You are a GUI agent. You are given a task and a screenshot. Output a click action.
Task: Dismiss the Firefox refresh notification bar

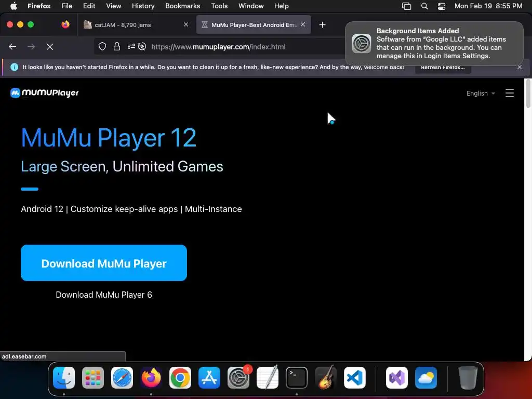520,67
